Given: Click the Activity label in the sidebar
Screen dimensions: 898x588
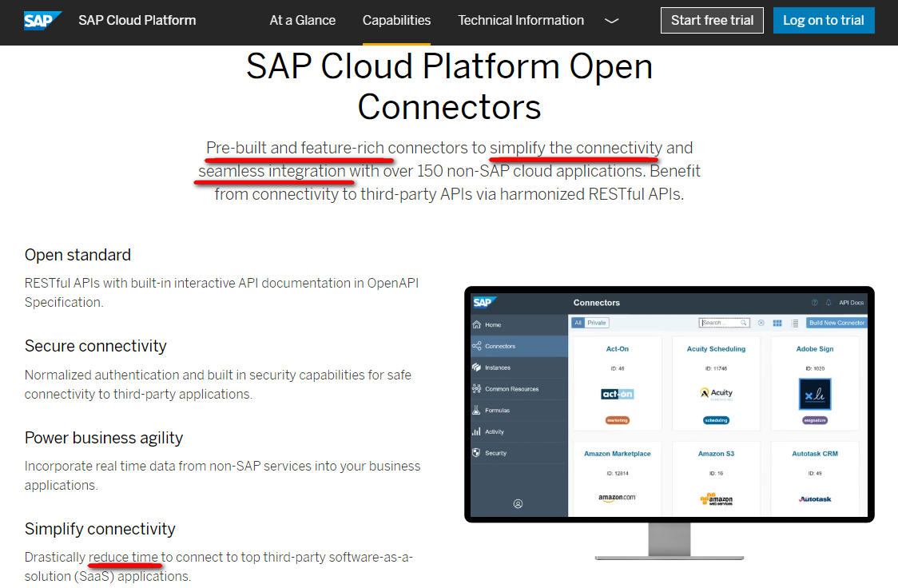Looking at the screenshot, I should (495, 431).
